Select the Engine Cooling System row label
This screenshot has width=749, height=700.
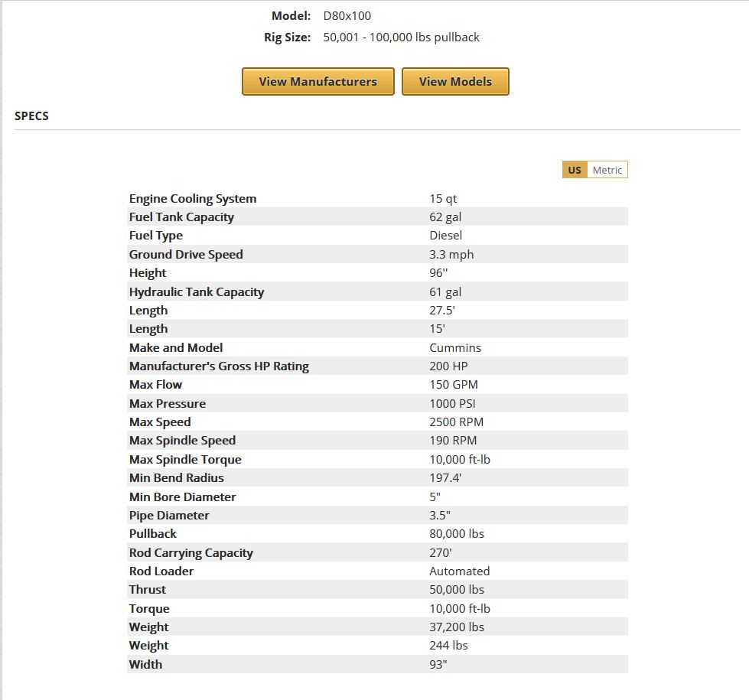(193, 199)
